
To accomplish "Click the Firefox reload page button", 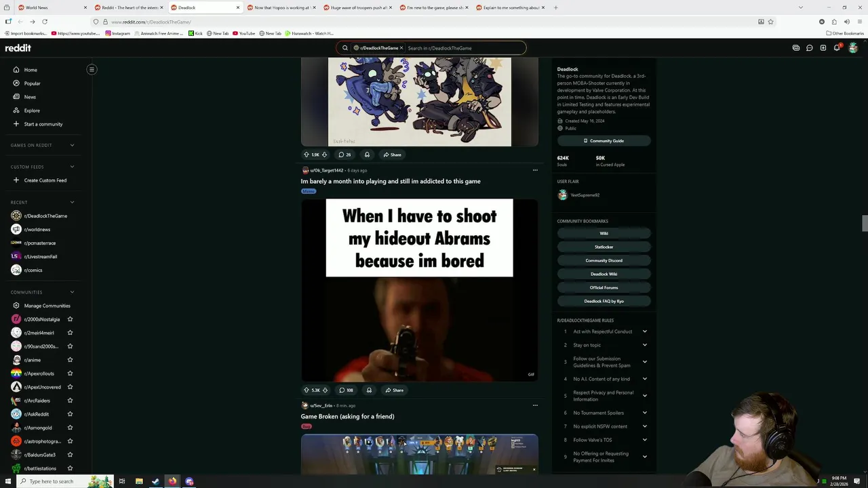I will 45,22.
